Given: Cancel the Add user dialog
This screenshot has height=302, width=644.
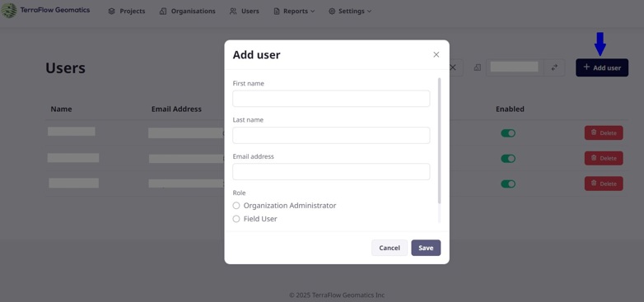Looking at the screenshot, I should 390,248.
